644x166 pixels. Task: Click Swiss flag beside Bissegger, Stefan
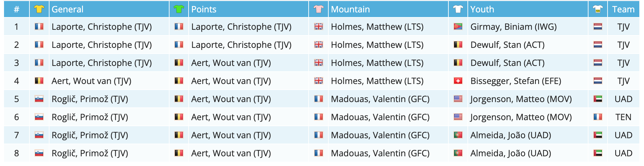coord(458,81)
